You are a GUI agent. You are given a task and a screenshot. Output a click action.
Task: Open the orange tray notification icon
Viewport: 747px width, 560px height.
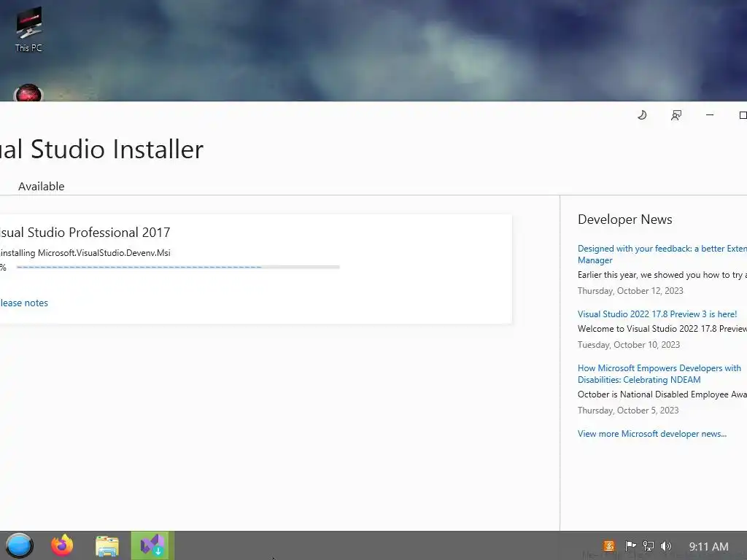609,546
